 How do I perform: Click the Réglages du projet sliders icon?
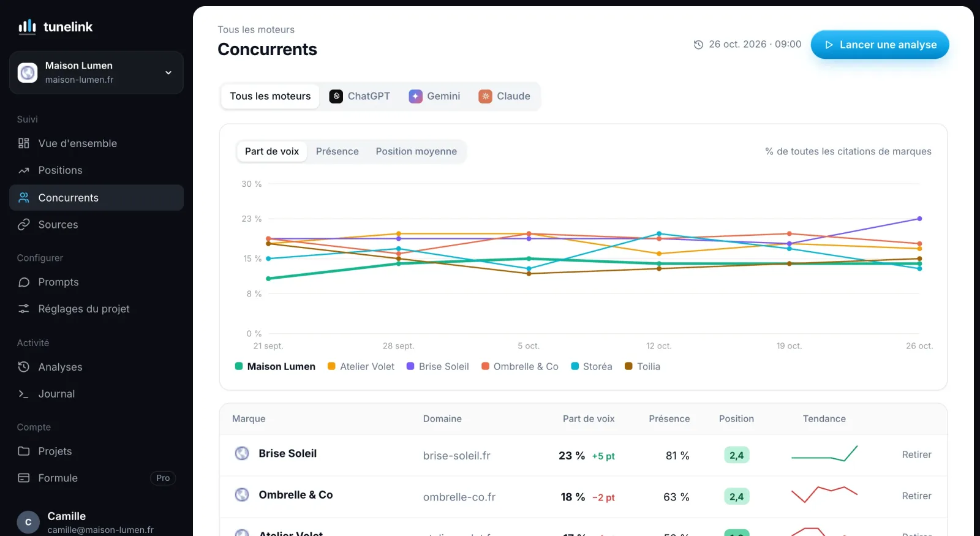[24, 309]
